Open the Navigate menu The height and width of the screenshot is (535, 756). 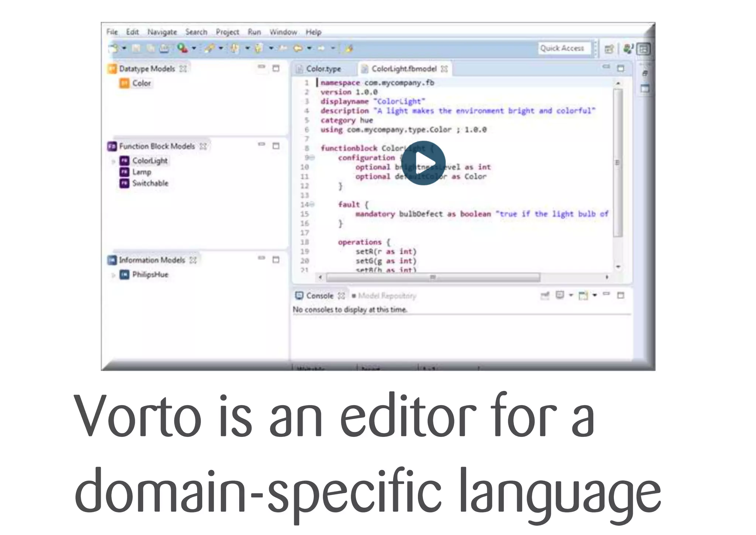tap(162, 33)
